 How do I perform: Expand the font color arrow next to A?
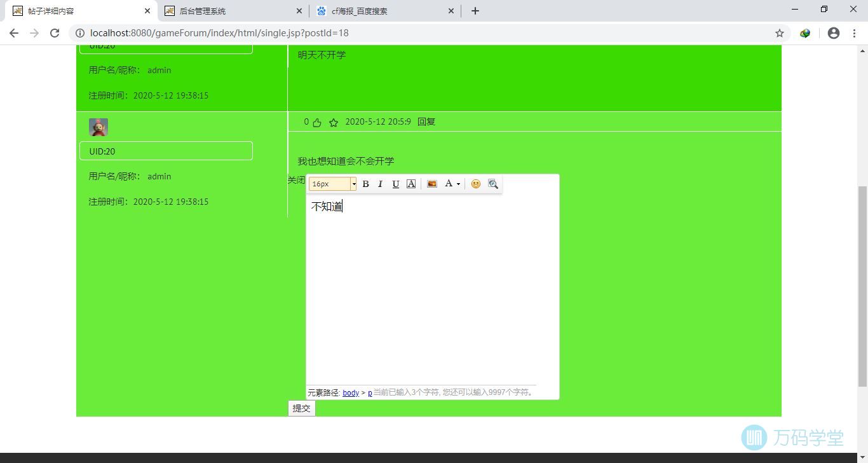click(x=458, y=184)
